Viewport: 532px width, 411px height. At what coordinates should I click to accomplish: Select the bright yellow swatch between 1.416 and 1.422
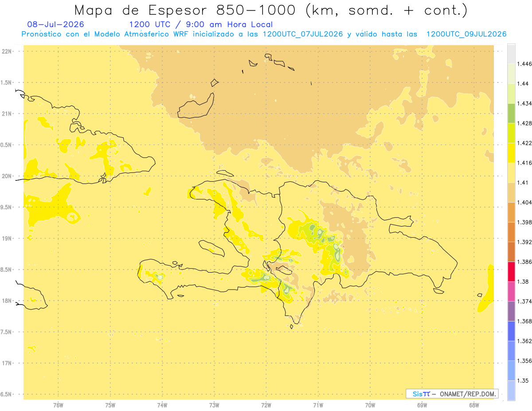(511, 153)
